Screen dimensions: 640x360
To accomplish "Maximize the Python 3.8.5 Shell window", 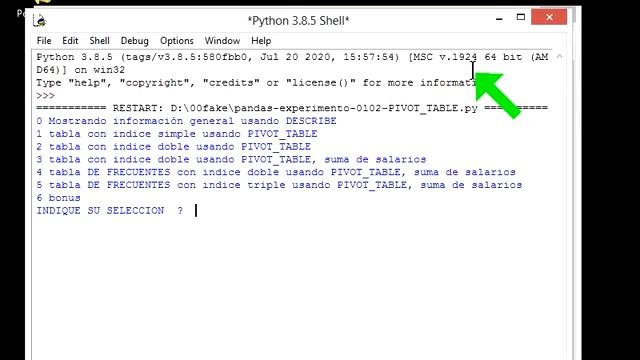I will [x=520, y=17].
